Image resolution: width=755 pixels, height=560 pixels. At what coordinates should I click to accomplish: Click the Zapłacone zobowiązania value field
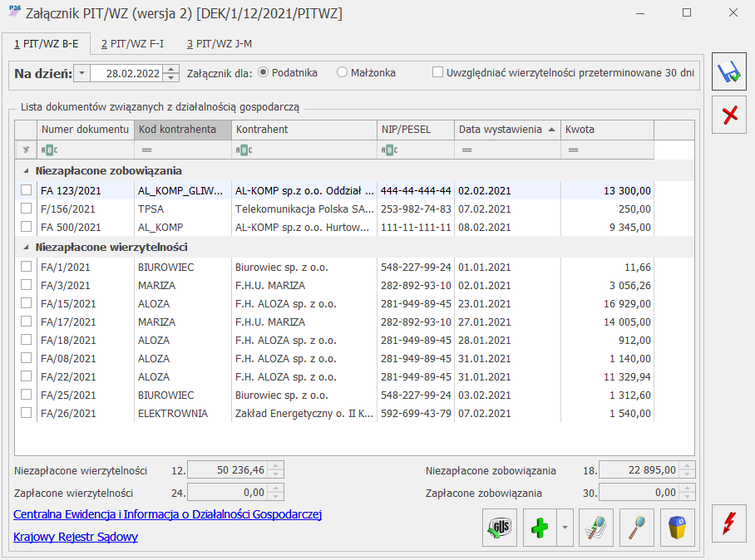click(x=639, y=492)
